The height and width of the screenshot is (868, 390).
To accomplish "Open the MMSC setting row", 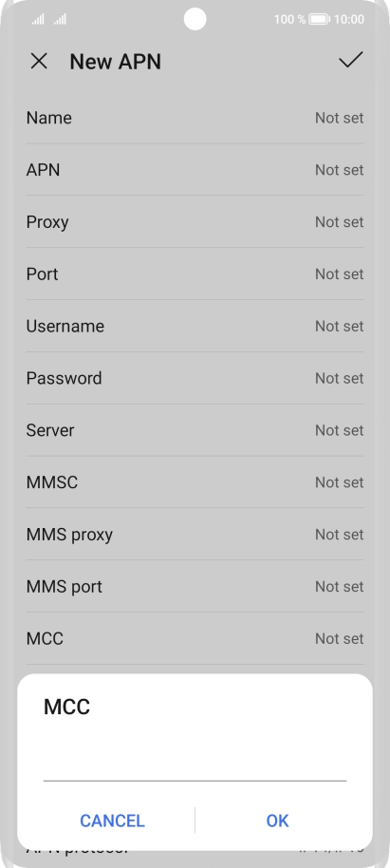I will tap(195, 482).
